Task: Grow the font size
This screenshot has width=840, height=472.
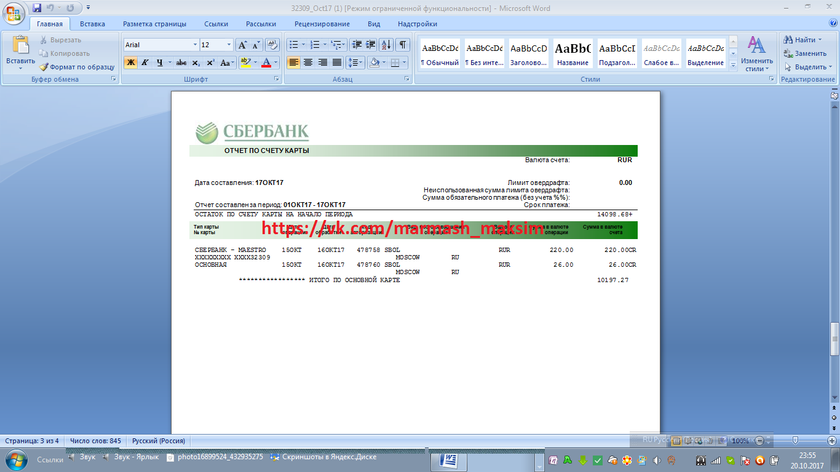Action: pos(242,45)
